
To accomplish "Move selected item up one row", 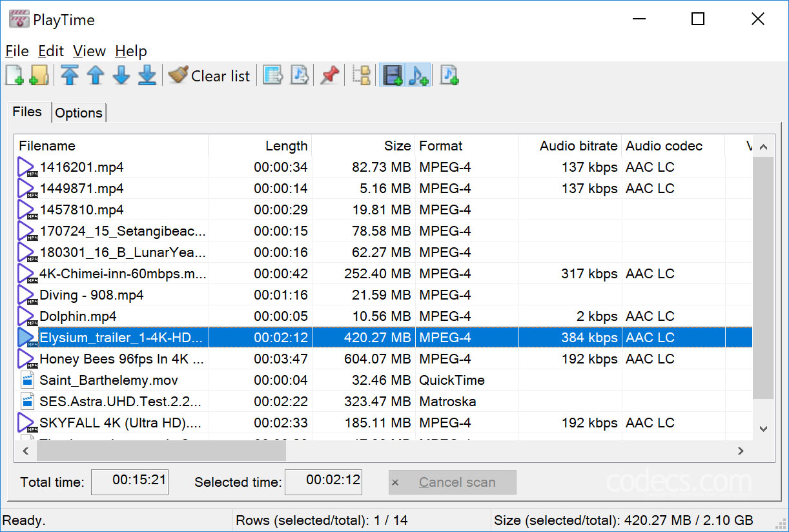I will [x=96, y=76].
